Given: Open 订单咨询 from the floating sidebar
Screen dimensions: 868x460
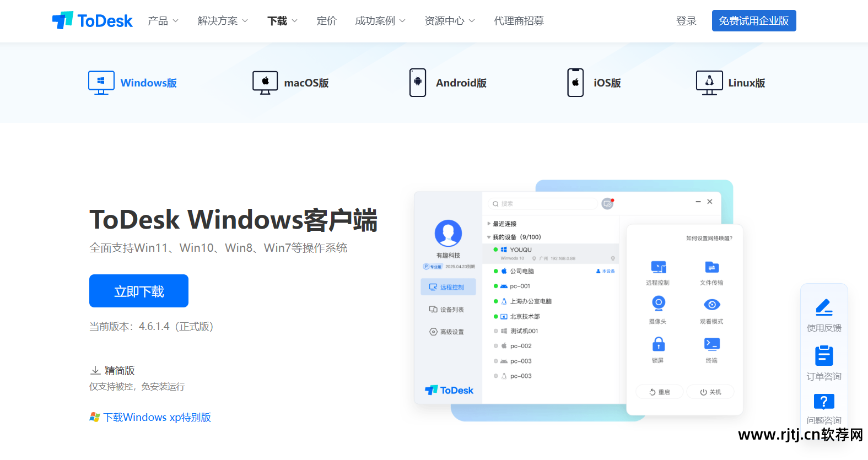Looking at the screenshot, I should tap(824, 364).
